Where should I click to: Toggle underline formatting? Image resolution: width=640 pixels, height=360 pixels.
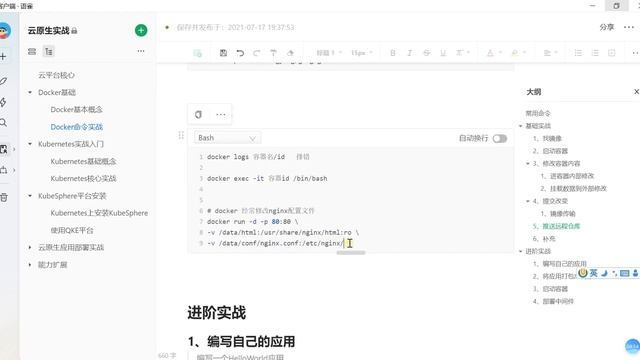click(443, 53)
